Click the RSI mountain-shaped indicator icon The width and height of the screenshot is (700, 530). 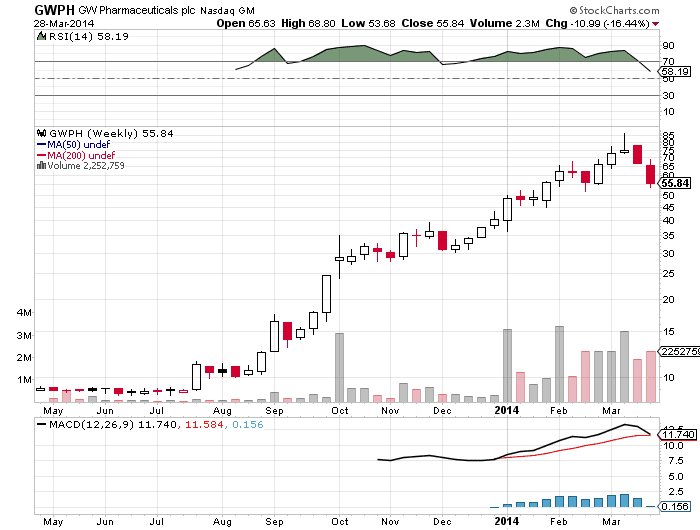[42, 36]
